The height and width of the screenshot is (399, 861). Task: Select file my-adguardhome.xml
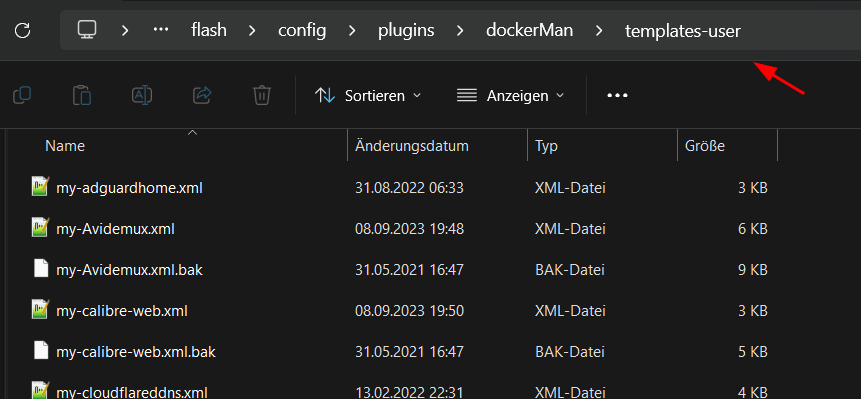tap(129, 188)
